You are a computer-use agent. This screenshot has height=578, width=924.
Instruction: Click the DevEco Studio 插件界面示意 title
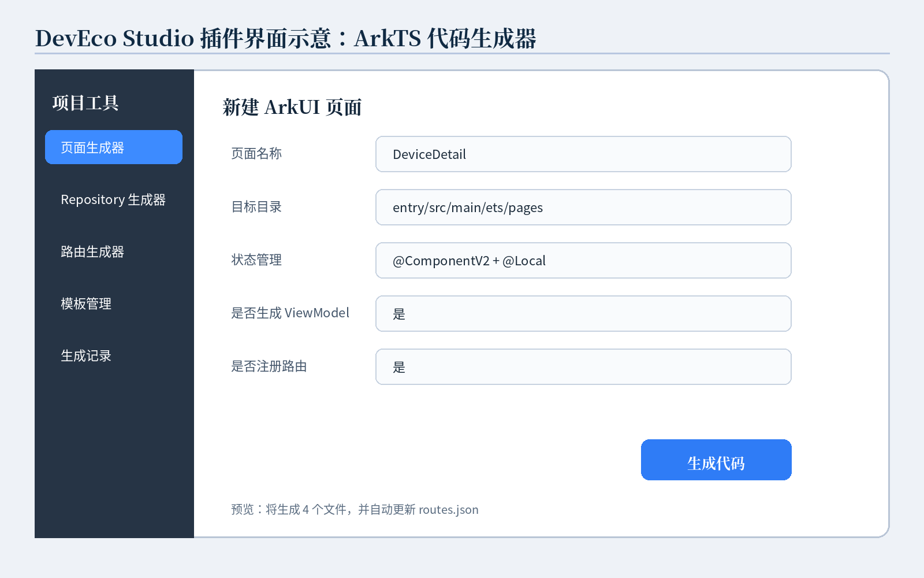pyautogui.click(x=286, y=39)
